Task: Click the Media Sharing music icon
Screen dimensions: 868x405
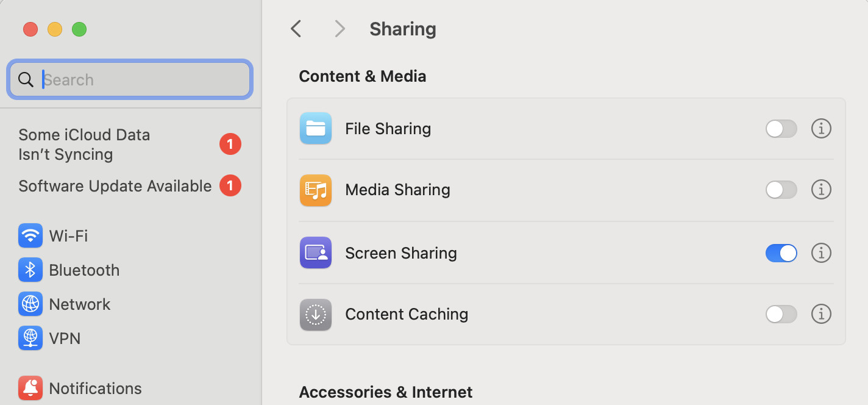Action: (x=315, y=190)
